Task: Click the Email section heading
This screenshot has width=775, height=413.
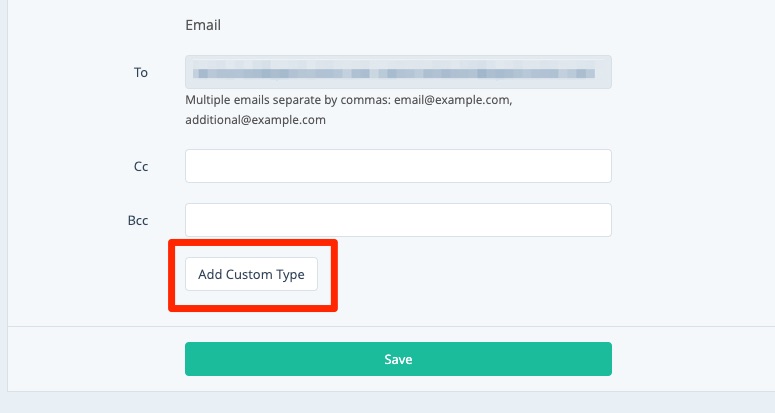Action: coord(203,25)
